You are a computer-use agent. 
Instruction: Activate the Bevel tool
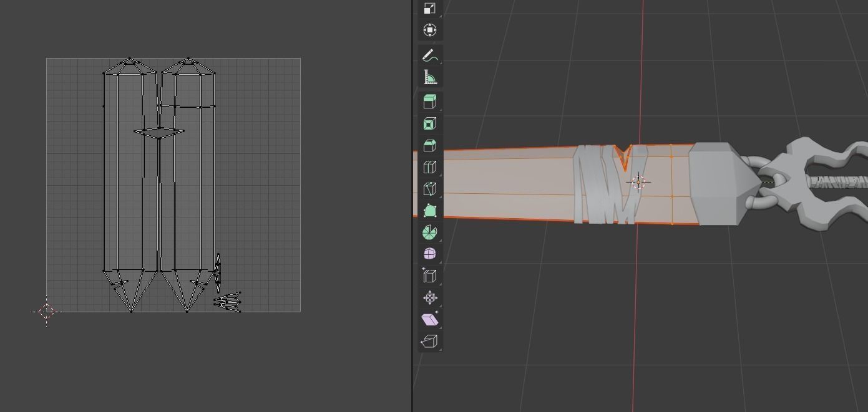coord(429,145)
